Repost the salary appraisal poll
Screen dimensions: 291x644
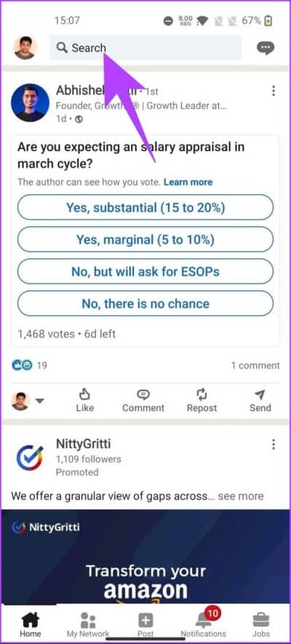coord(202,400)
